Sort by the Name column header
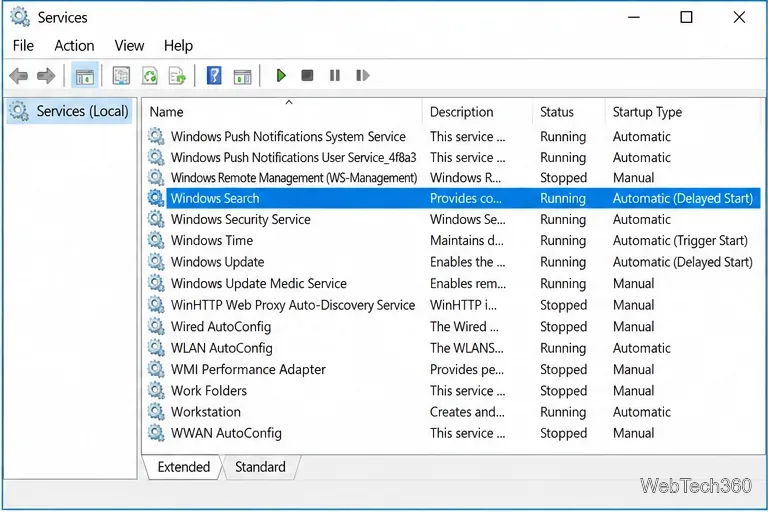The image size is (768, 512). point(283,112)
